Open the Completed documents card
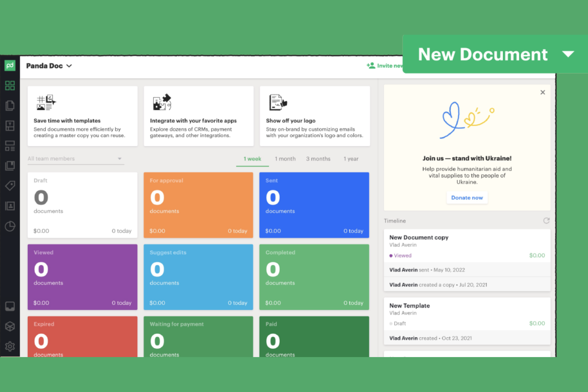 point(314,277)
